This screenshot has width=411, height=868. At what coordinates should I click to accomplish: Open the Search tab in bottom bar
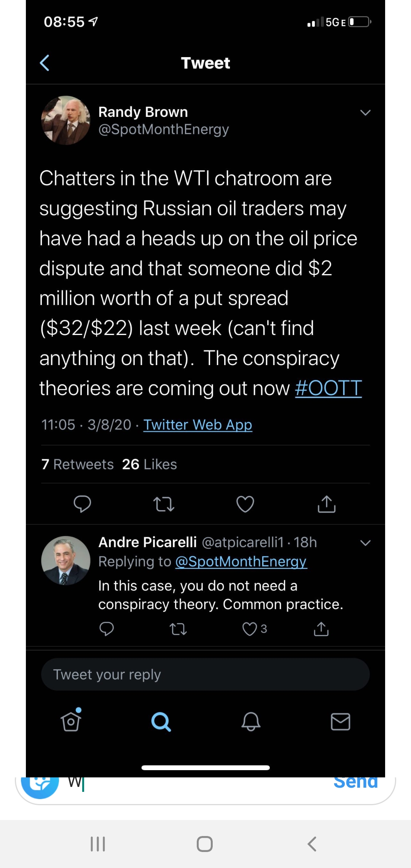(161, 721)
